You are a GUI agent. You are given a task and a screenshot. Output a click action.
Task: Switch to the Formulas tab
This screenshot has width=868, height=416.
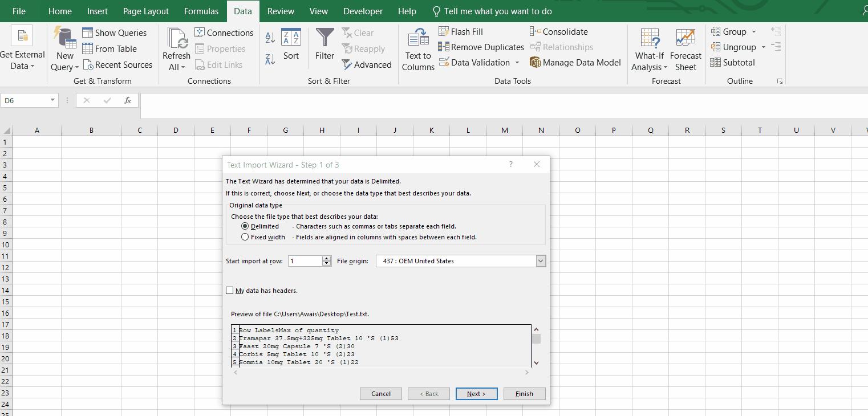click(x=201, y=11)
